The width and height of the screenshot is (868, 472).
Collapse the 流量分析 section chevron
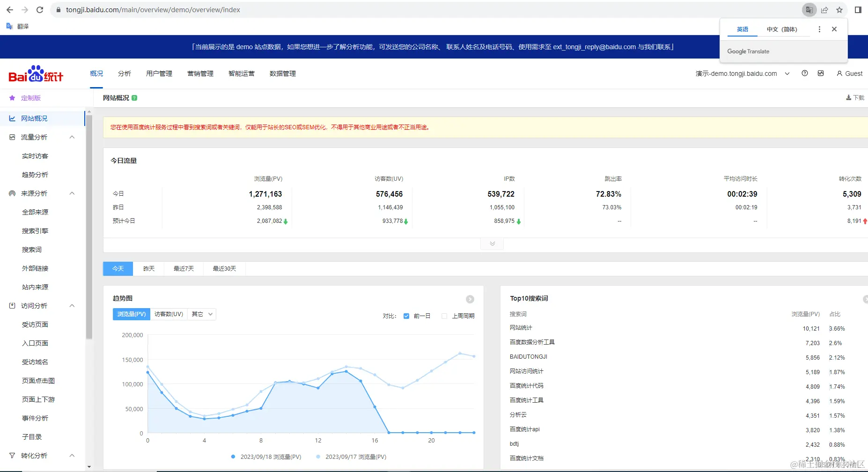tap(72, 137)
